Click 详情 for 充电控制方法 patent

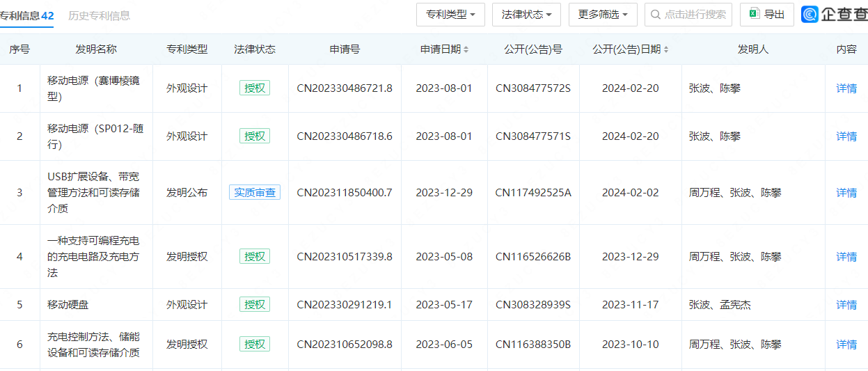(846, 345)
